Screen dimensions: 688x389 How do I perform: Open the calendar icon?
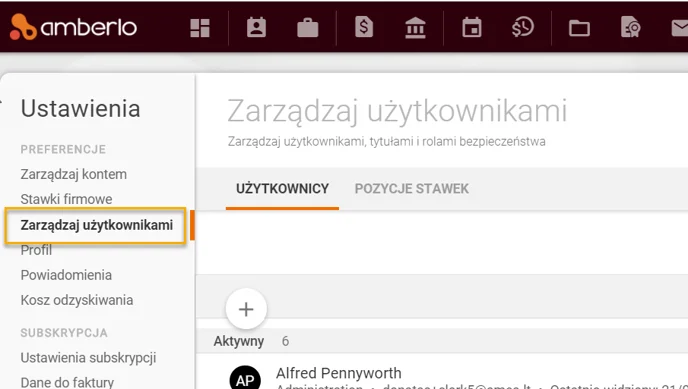(472, 27)
